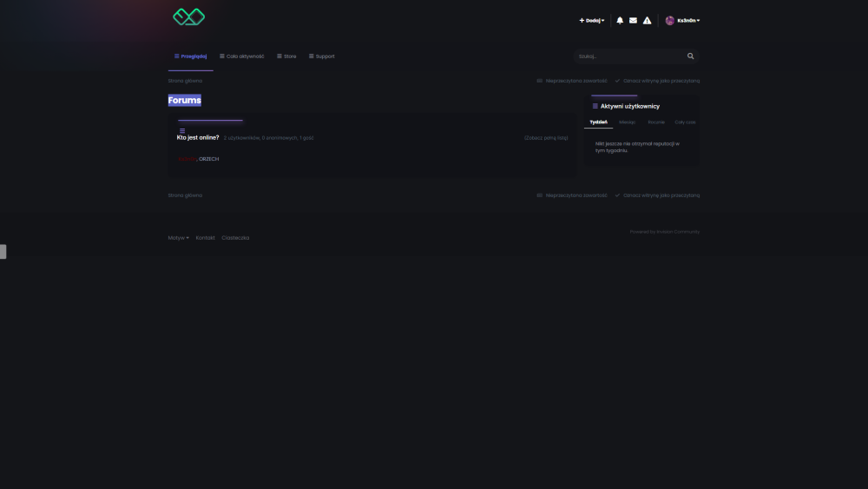This screenshot has height=489, width=868.
Task: Expand the Motyw theme selector
Action: (178, 238)
